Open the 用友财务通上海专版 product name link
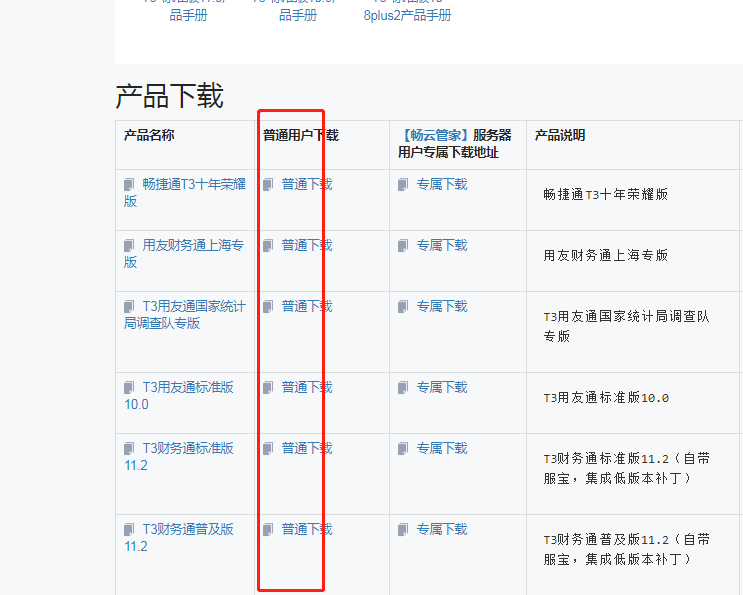Viewport: 743px width, 595px height. 184,253
